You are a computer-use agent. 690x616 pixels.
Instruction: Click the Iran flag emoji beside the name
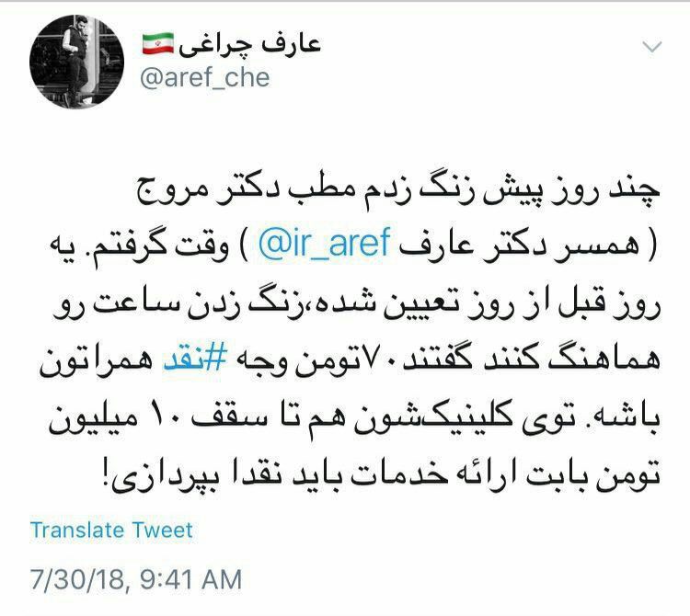[157, 43]
